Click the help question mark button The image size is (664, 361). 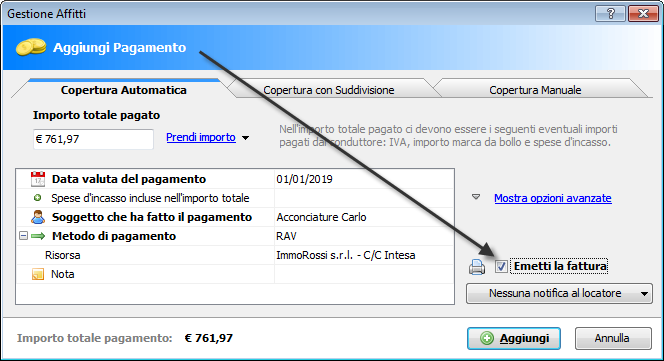[610, 14]
